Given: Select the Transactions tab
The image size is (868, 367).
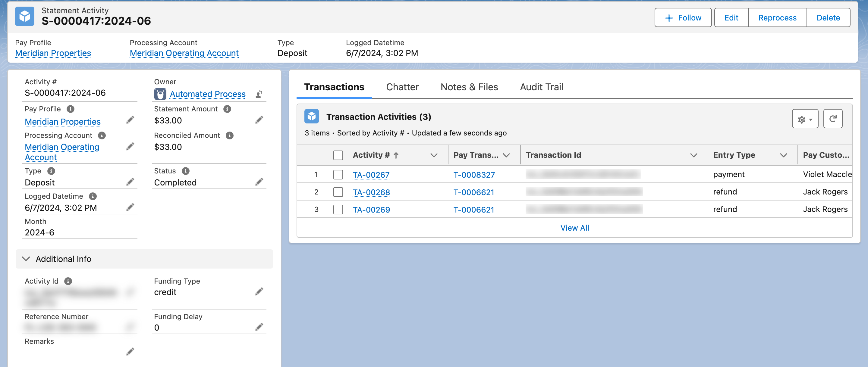Looking at the screenshot, I should tap(334, 87).
